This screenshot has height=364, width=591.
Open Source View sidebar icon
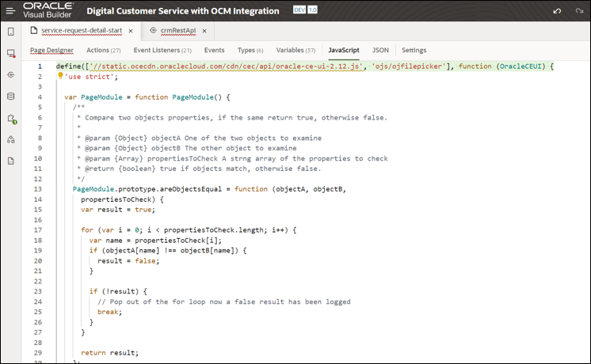pos(11,161)
